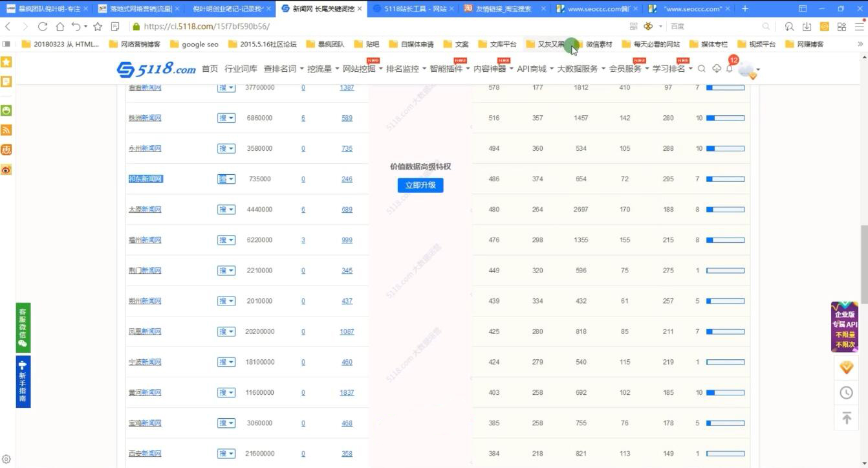The width and height of the screenshot is (868, 468).
Task: Expand more bookmarks chevron
Action: coord(860,44)
